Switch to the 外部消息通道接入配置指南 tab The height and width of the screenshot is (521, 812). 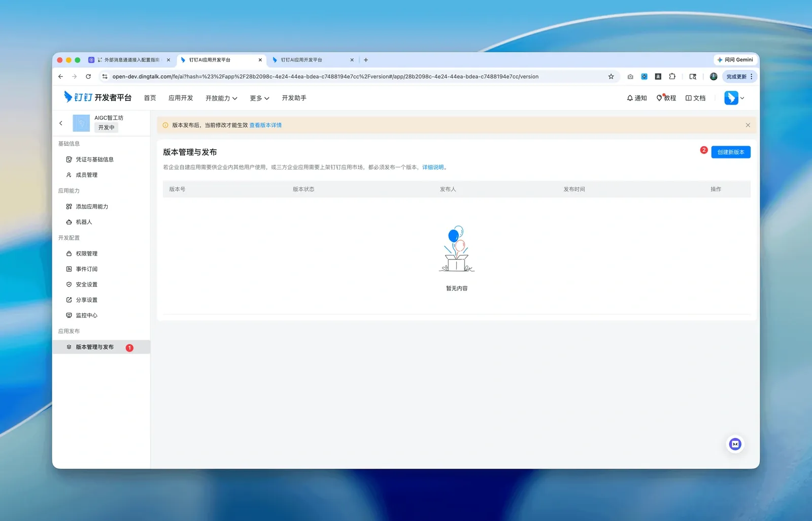(x=128, y=60)
